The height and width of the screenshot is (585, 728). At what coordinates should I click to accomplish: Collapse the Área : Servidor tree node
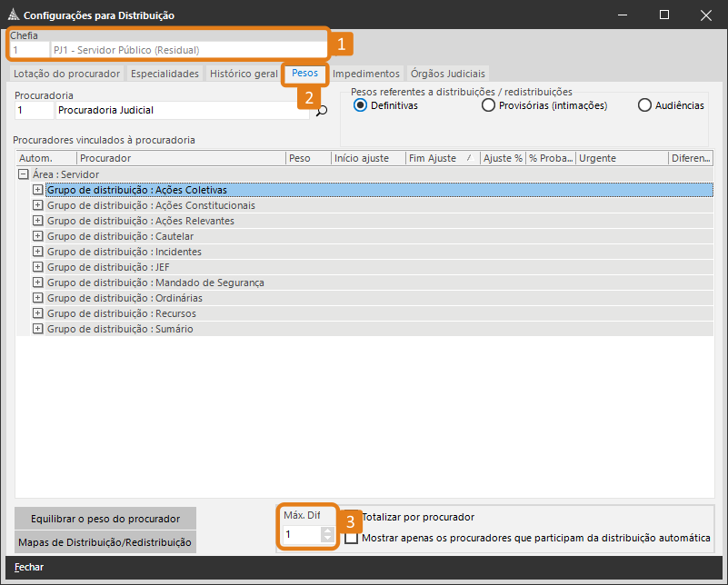coord(24,174)
